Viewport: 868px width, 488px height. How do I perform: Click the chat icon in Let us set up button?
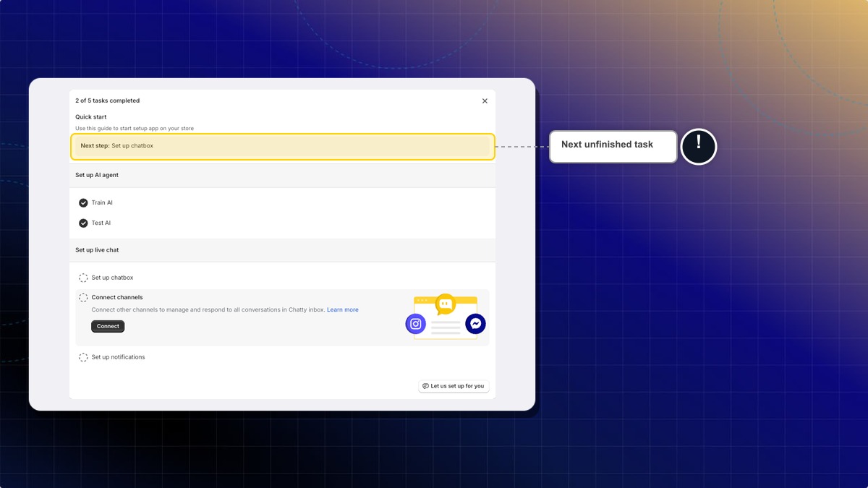pos(425,386)
